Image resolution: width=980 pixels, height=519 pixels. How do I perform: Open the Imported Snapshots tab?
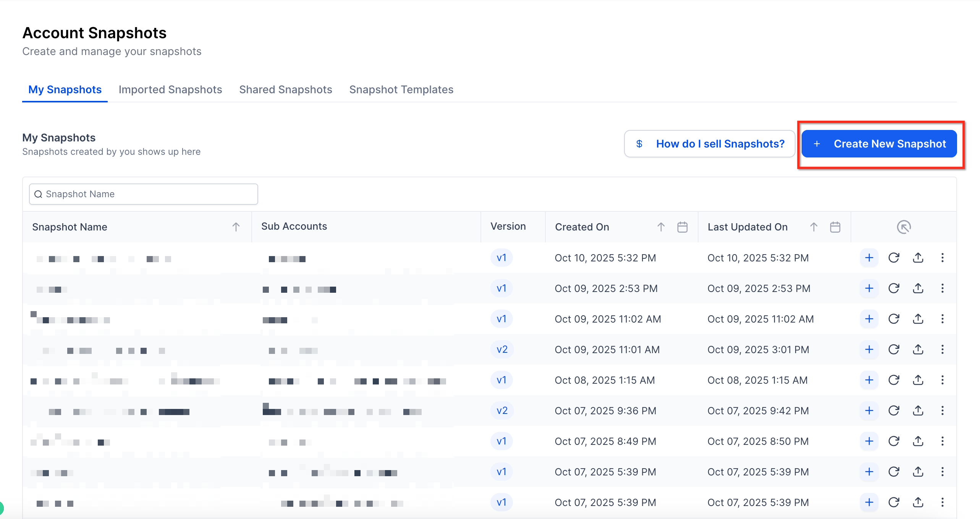click(170, 89)
